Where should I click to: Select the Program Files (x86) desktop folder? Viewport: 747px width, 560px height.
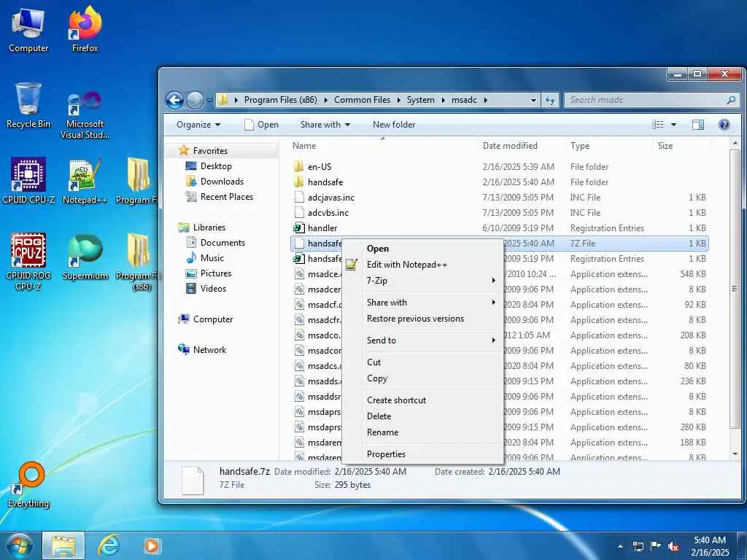coord(138,262)
